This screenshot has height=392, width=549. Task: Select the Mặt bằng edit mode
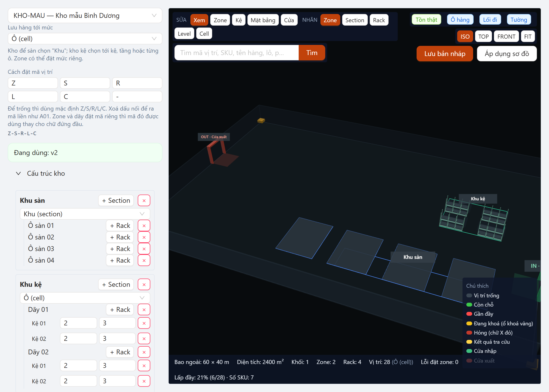pos(263,20)
